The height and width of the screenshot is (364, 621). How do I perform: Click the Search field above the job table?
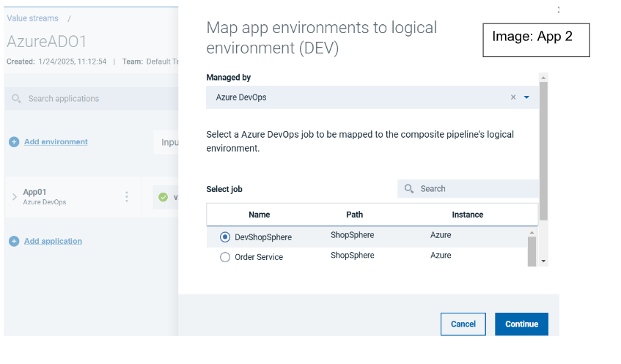[473, 189]
